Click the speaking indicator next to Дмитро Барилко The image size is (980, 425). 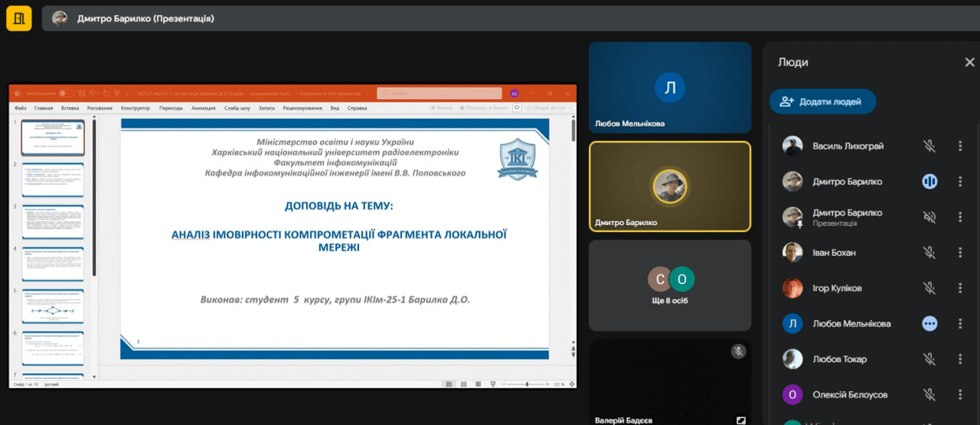[929, 181]
